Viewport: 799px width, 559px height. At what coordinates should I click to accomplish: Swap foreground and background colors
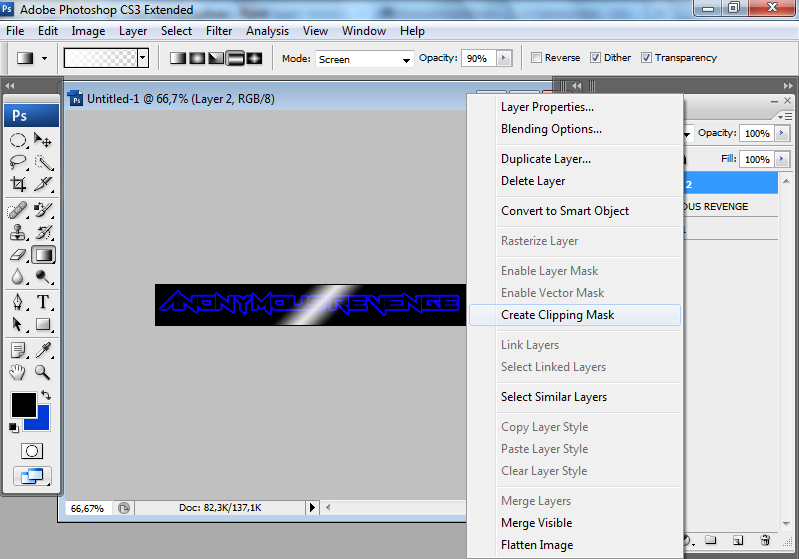46,395
